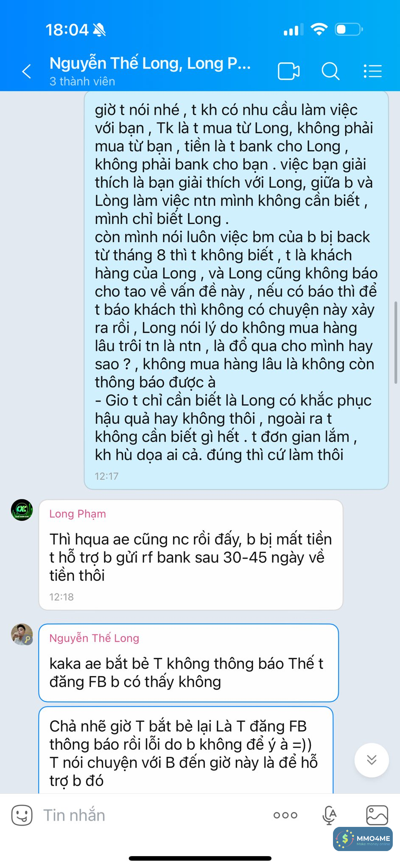Start a video call in the group
This screenshot has height=868, width=400.
(x=289, y=71)
